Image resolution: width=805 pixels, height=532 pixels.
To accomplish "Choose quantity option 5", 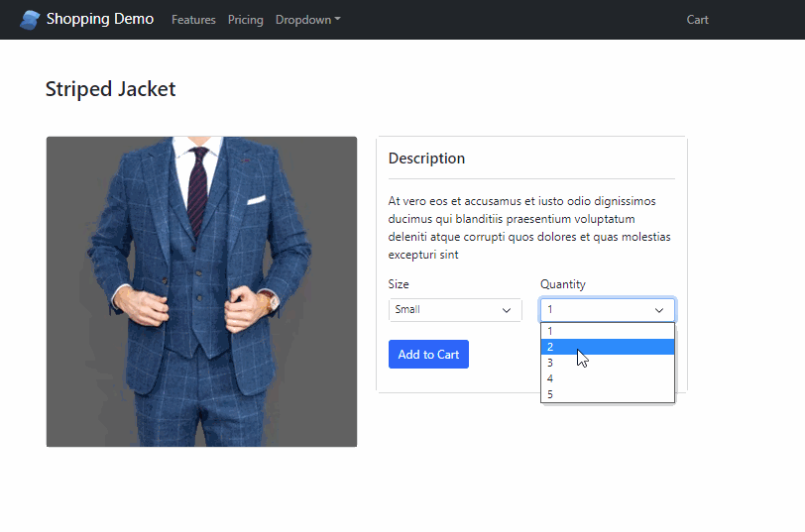I will click(x=608, y=394).
